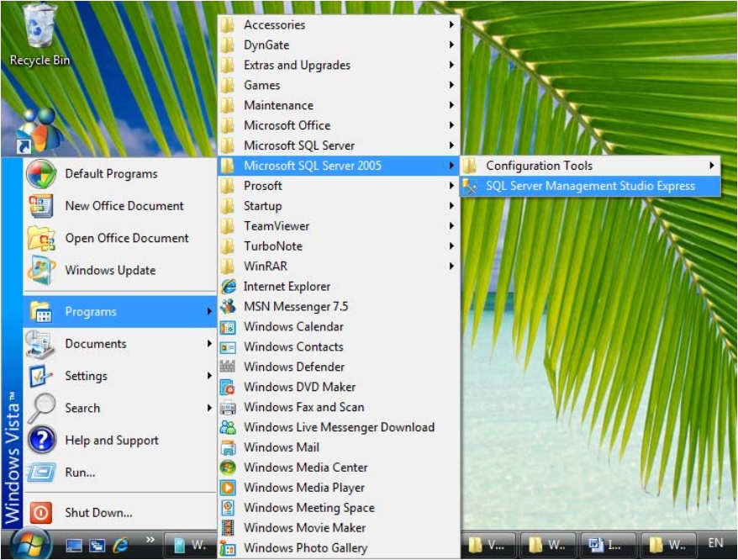Expand the Settings submenu arrow

[x=209, y=375]
